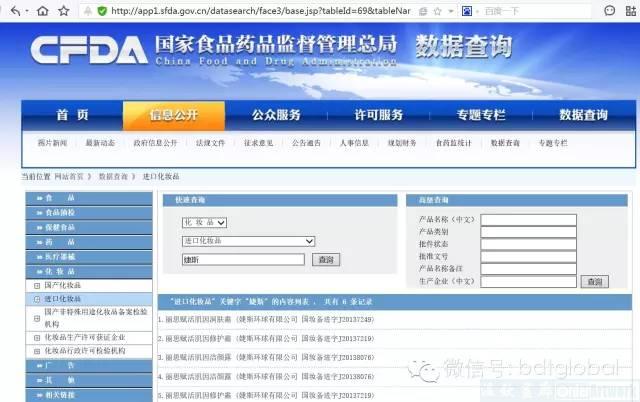Open result 4 in the results list
Screen dimensions: 640x402
pyautogui.click(x=269, y=376)
